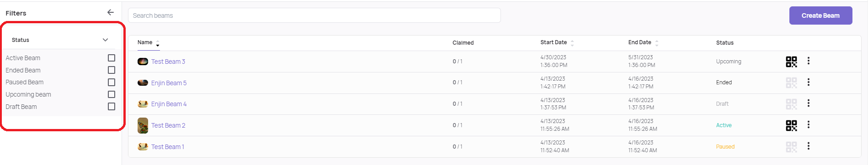868x165 pixels.
Task: Collapse the Status filter section chevron
Action: [106, 40]
